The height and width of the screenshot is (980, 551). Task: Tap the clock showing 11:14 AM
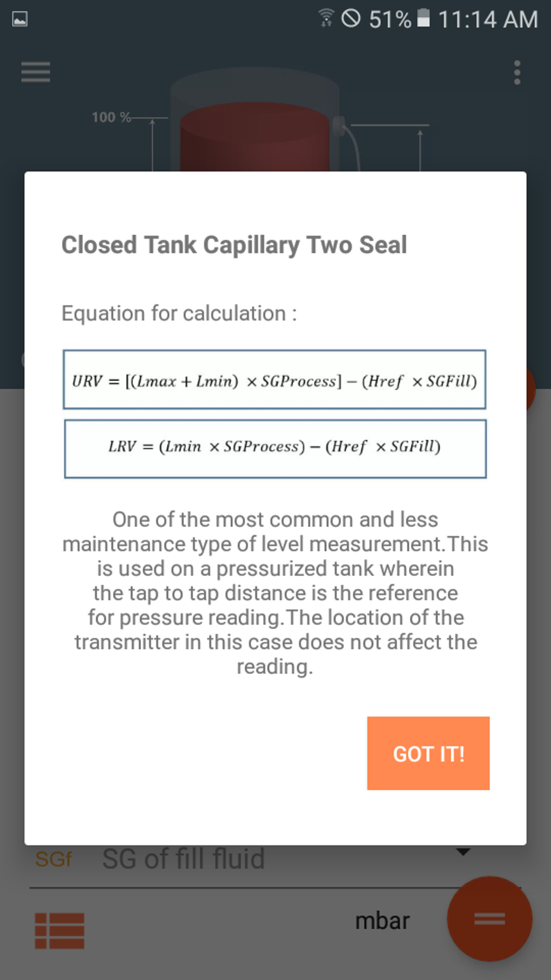[488, 19]
